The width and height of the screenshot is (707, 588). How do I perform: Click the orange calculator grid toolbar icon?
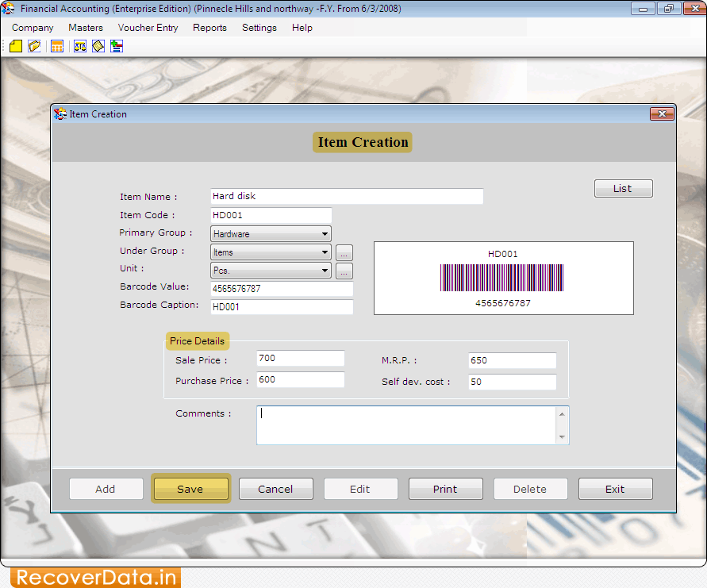(57, 46)
